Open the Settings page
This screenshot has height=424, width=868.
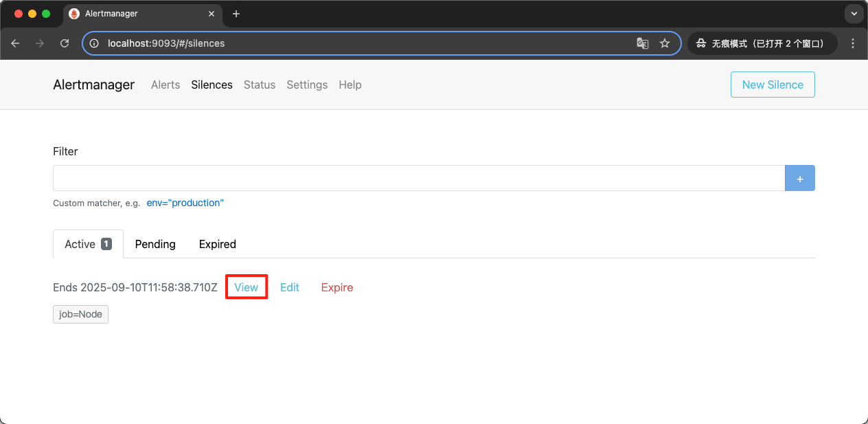[306, 85]
